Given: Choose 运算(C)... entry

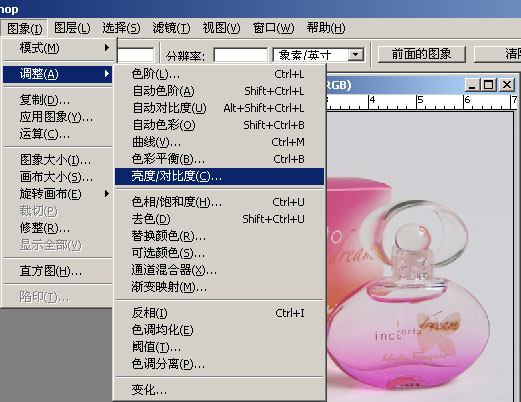Looking at the screenshot, I should pos(58,134).
